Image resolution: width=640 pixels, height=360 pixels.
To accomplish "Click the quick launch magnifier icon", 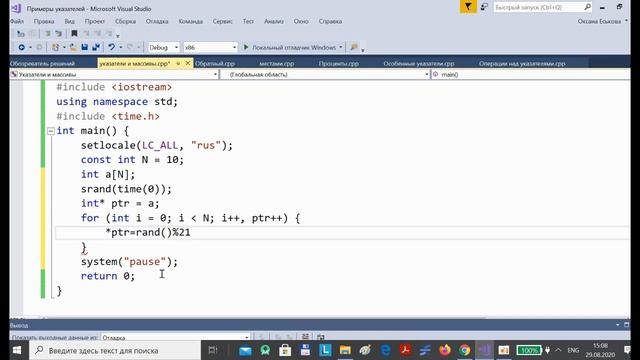I will tap(588, 7).
